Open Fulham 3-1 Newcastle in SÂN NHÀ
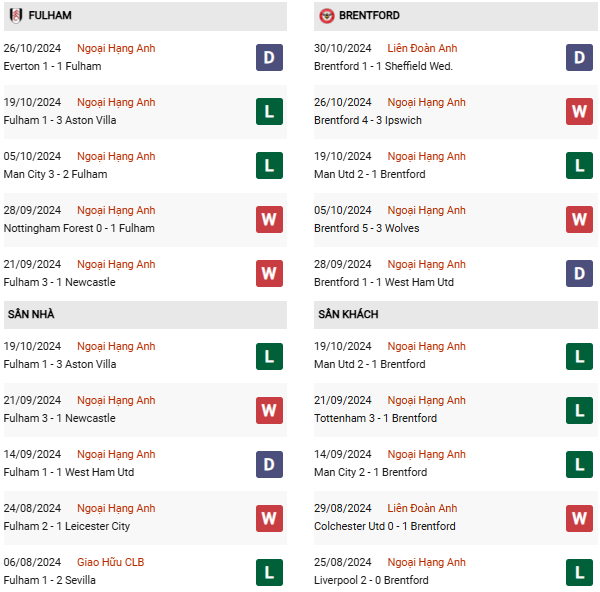Viewport: 600px width, 592px height. [59, 418]
